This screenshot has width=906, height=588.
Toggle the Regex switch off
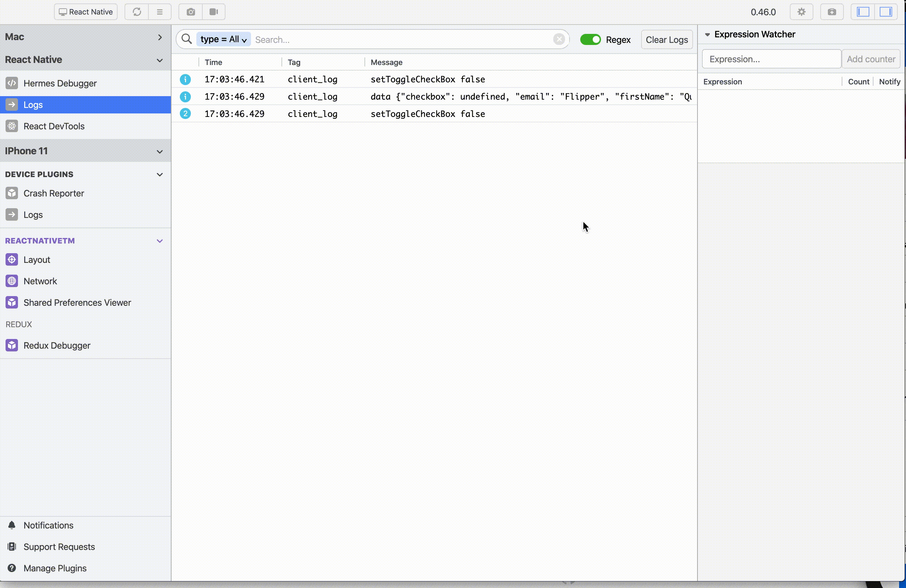tap(590, 40)
